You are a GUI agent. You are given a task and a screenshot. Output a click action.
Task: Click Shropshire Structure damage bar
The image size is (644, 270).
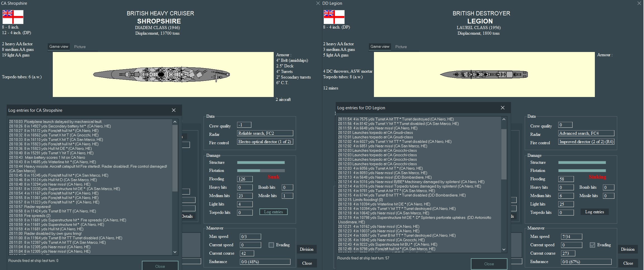coord(261,162)
